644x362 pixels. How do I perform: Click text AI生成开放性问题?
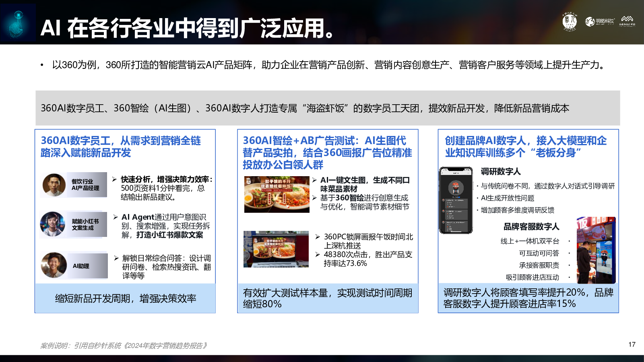(x=508, y=198)
